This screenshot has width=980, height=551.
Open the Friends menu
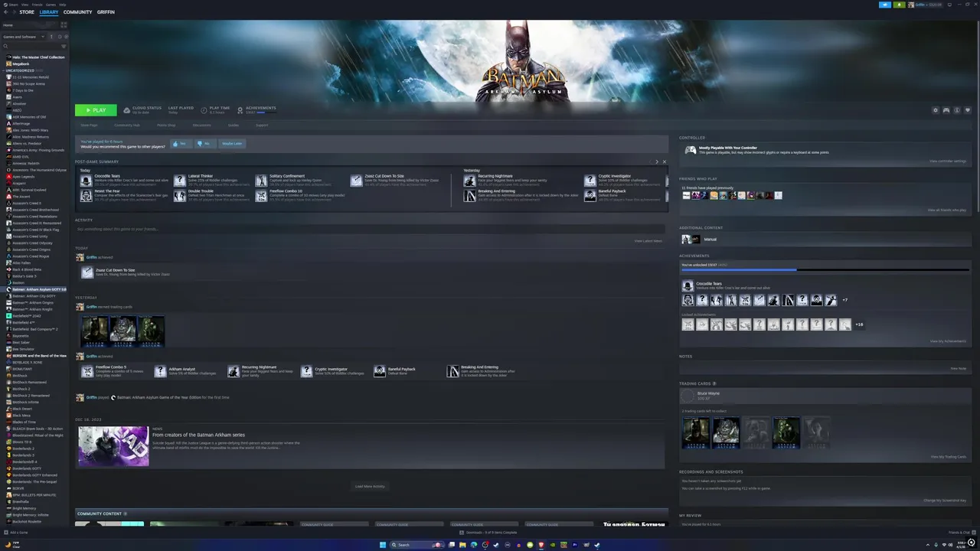pos(37,5)
